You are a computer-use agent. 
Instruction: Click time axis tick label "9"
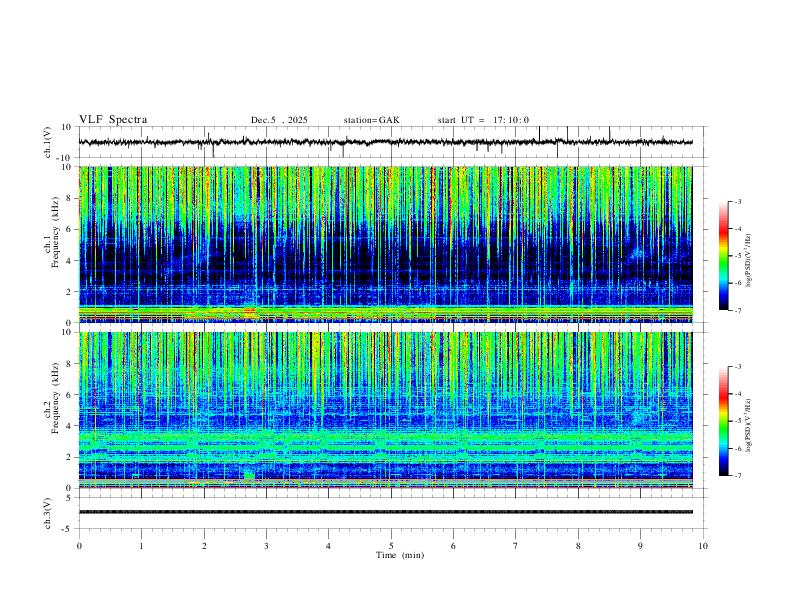pos(640,546)
